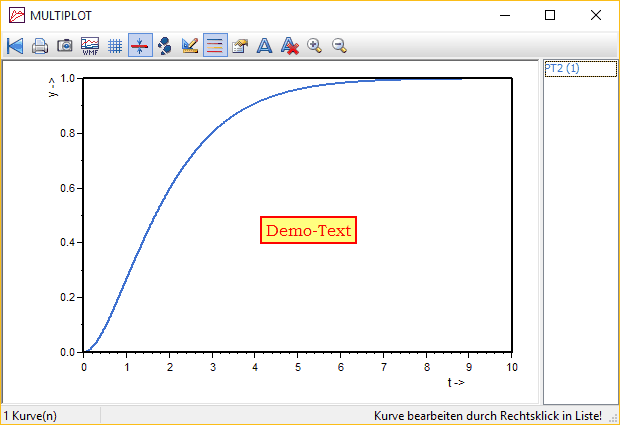The image size is (620, 425).
Task: Toggle the crosshair cursor button
Action: click(x=140, y=45)
